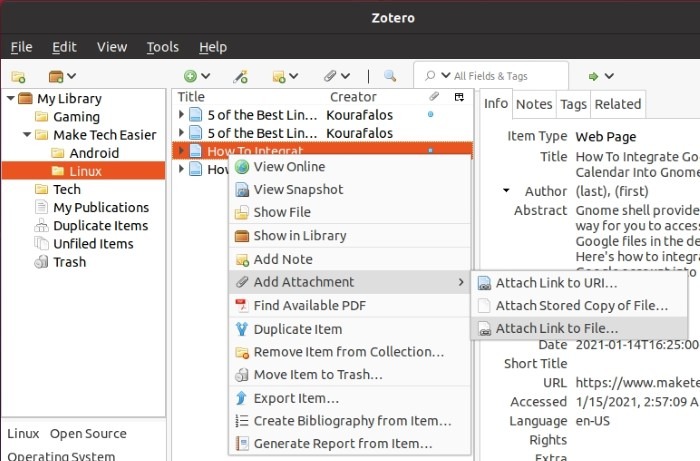The image size is (700, 461).
Task: Choose Find Available PDF
Action: click(x=350, y=306)
